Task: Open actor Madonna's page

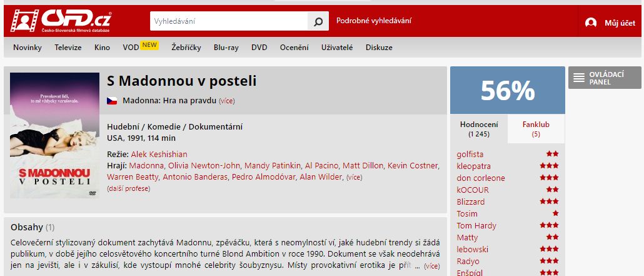Action: click(x=147, y=166)
